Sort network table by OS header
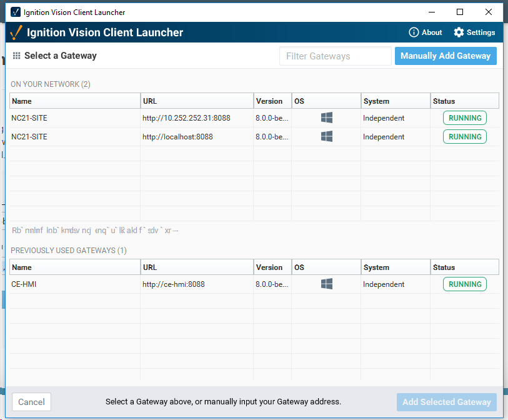The width and height of the screenshot is (508, 420). tap(326, 101)
